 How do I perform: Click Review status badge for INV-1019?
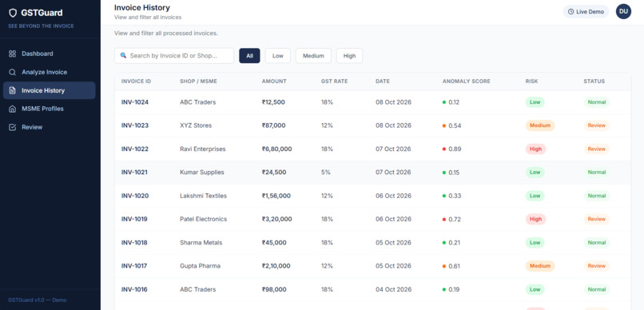[597, 219]
